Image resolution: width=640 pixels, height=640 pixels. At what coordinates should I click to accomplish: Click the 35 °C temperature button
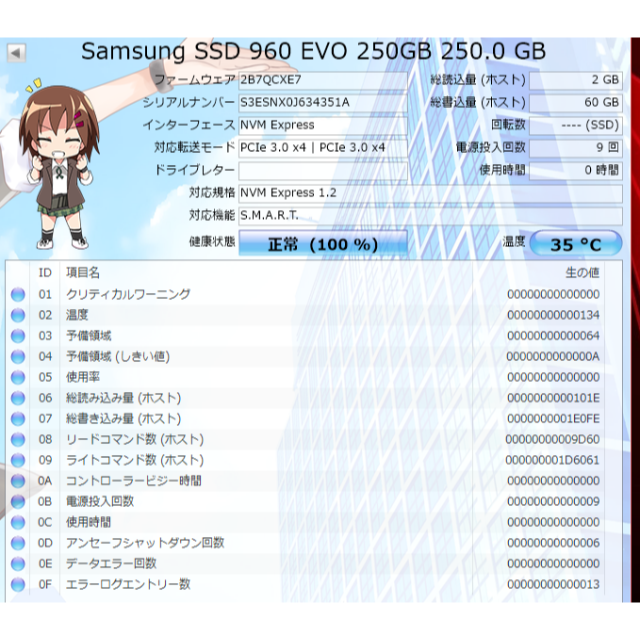[576, 244]
